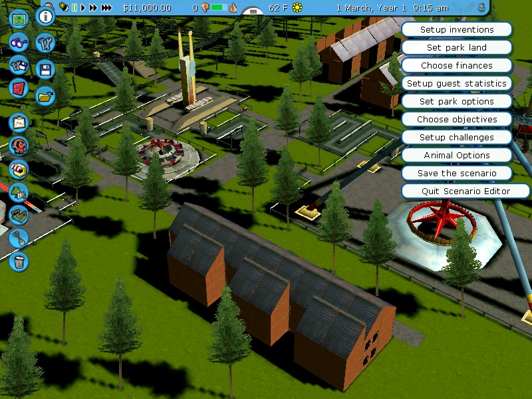Click Save the scenario
Screen dimensions: 532x399
point(457,174)
